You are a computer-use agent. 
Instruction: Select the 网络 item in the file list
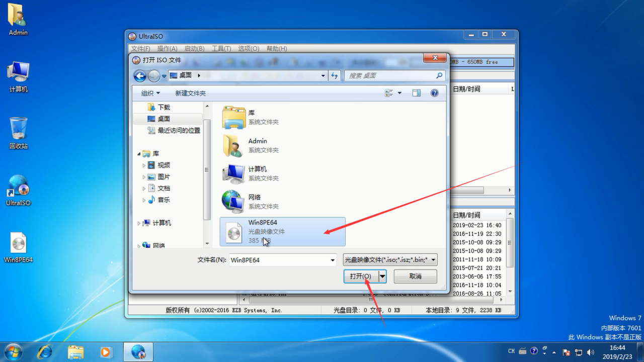click(x=283, y=202)
